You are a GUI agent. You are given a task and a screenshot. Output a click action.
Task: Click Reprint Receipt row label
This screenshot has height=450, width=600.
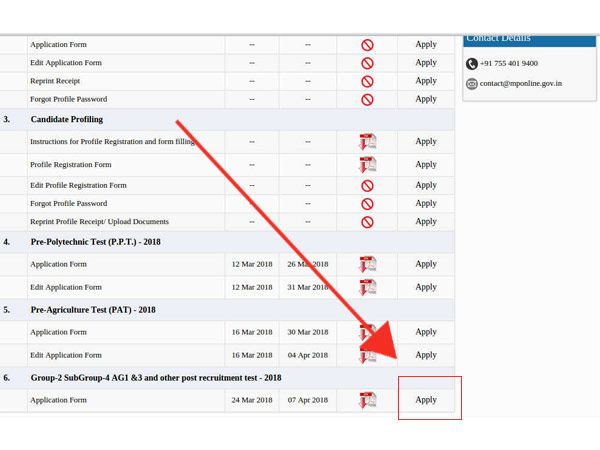pos(55,81)
